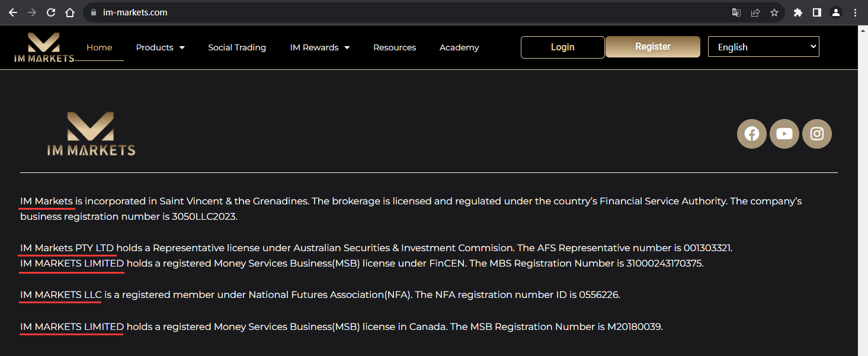Click the NFA ID 0556226 text

pyautogui.click(x=598, y=294)
